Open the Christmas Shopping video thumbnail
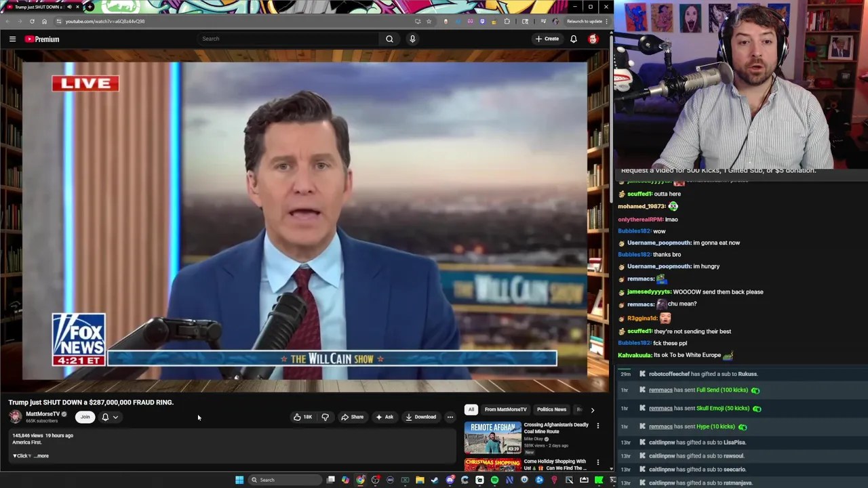The width and height of the screenshot is (868, 488). [492, 465]
